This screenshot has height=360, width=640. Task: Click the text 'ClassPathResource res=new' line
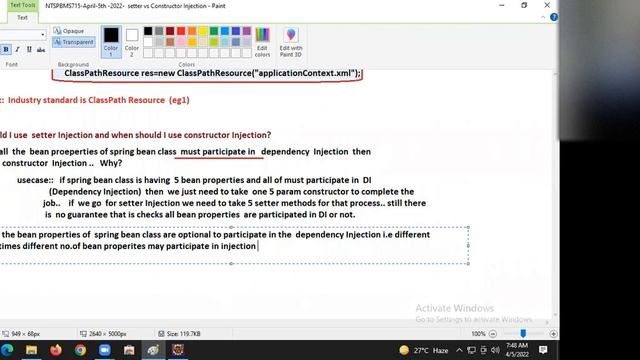pos(212,73)
